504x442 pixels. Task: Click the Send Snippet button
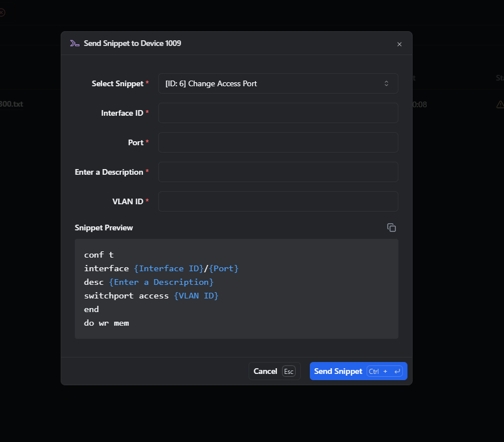click(358, 371)
